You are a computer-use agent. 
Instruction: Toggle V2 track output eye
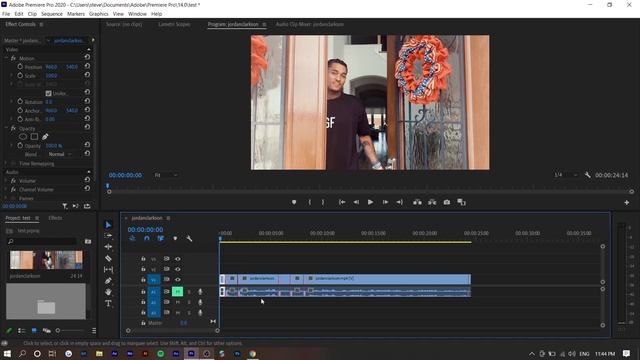pyautogui.click(x=178, y=269)
